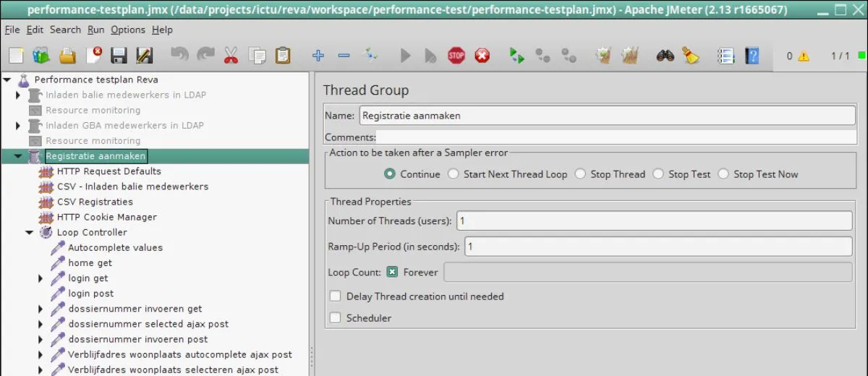Click the Comments text field
The height and width of the screenshot is (376, 868).
(x=616, y=137)
